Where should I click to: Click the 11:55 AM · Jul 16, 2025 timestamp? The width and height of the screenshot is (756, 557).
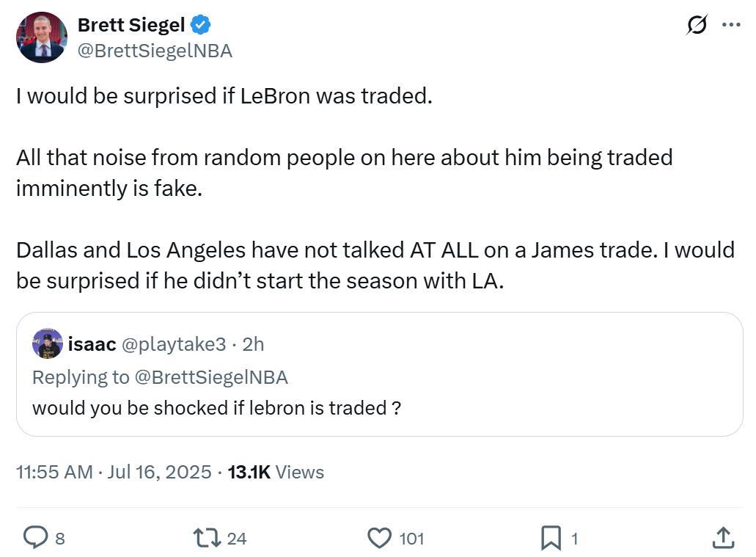(x=114, y=472)
